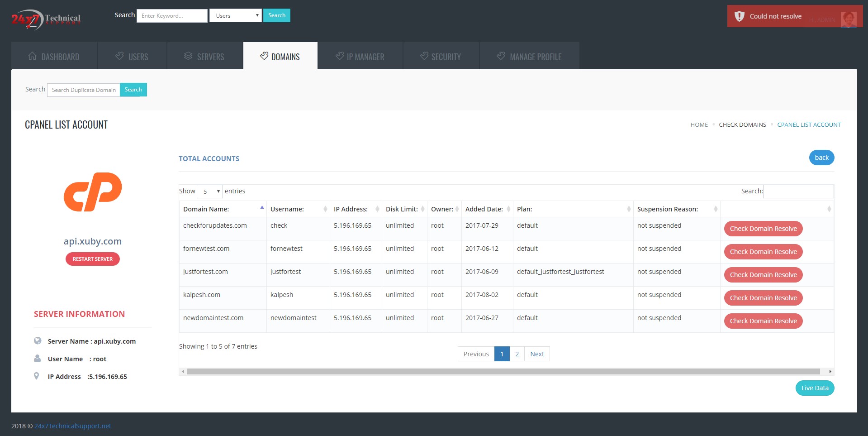868x436 pixels.
Task: Go to the Dashboard tab
Action: point(54,57)
